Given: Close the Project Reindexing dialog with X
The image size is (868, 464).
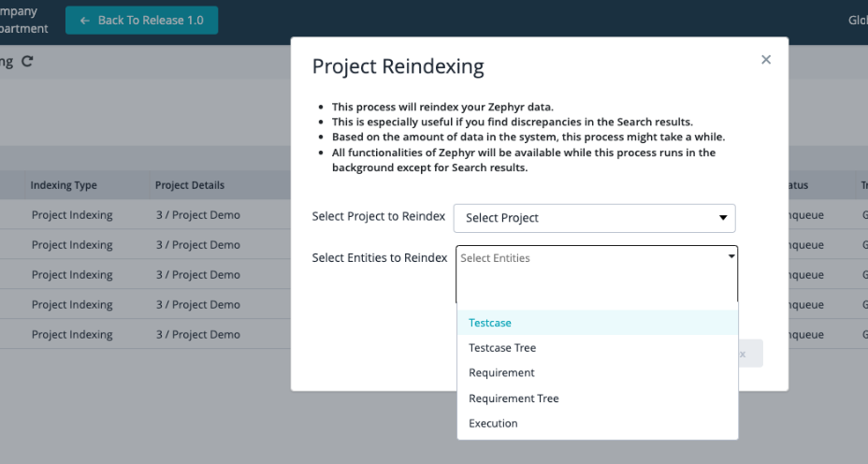Looking at the screenshot, I should (766, 60).
